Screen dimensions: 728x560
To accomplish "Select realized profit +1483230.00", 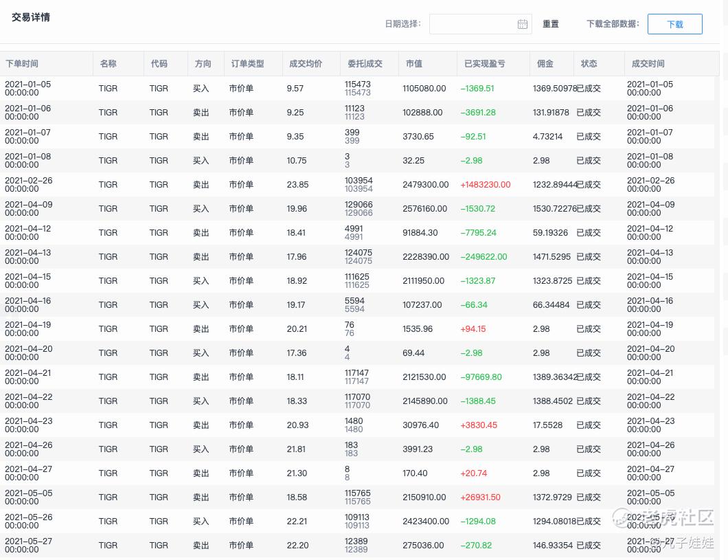I will [486, 185].
